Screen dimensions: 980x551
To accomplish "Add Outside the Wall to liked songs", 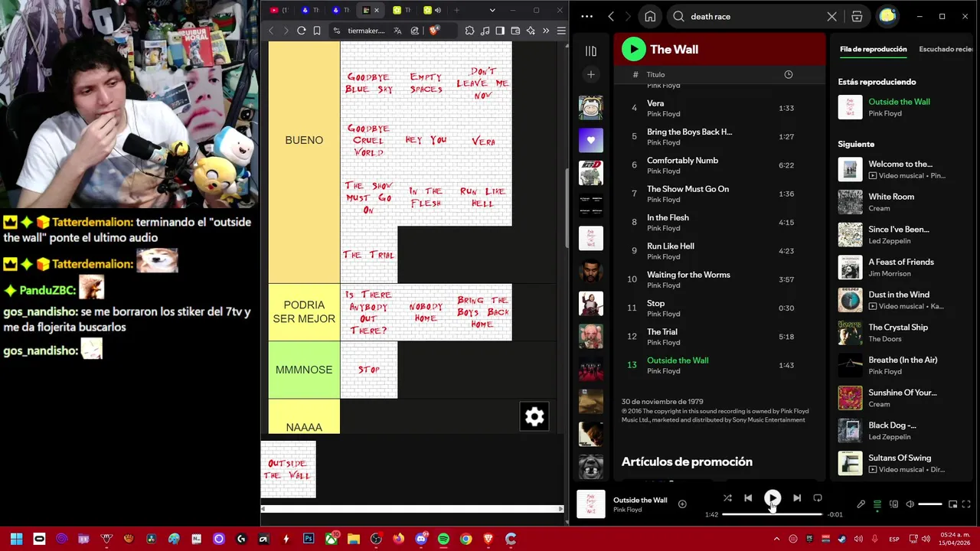I will pyautogui.click(x=682, y=504).
